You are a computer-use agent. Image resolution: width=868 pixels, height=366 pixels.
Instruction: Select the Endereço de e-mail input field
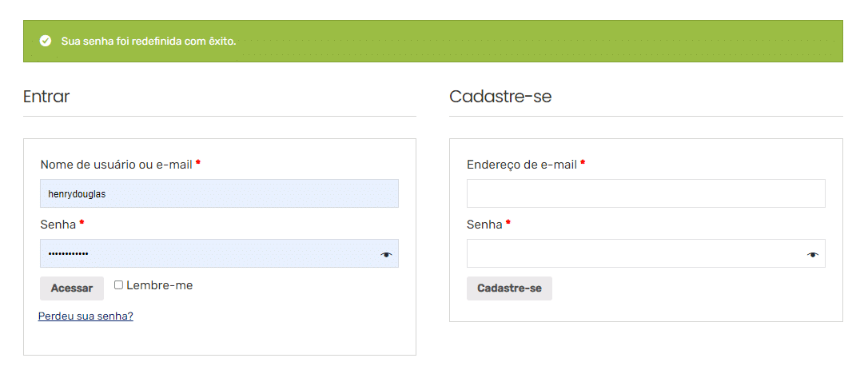point(645,193)
